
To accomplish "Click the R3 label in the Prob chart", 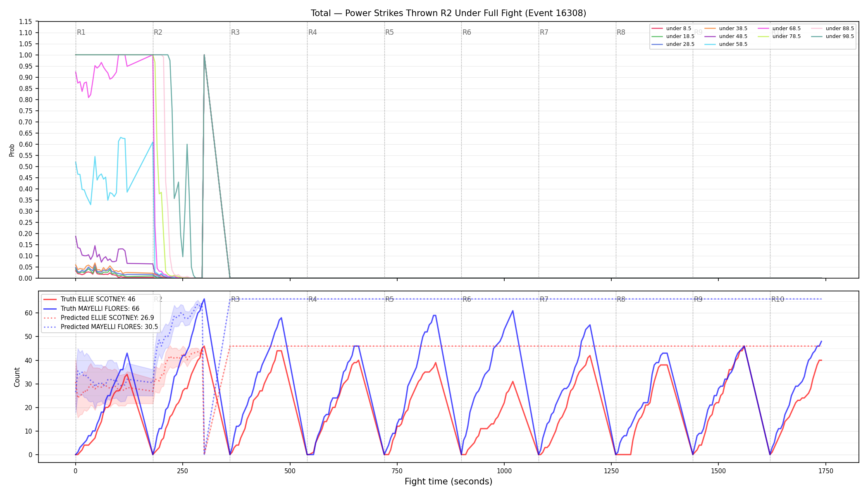I will tap(235, 32).
